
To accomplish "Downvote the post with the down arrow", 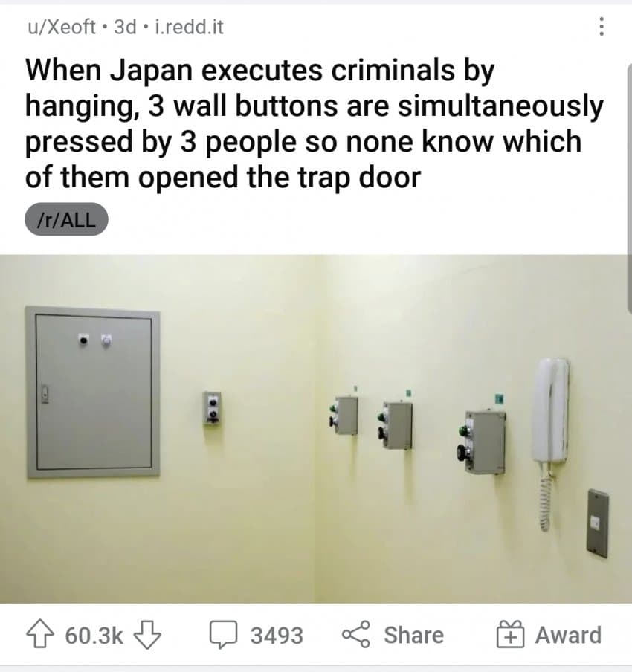I will [x=148, y=635].
